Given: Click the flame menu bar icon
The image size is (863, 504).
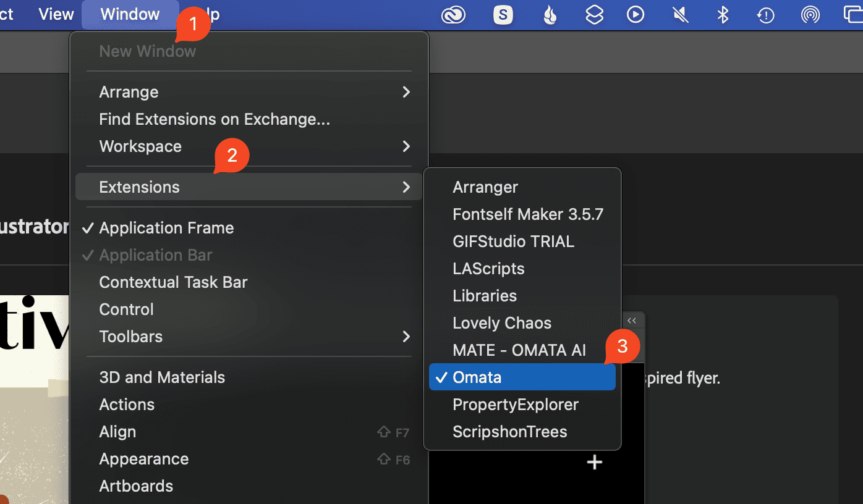Looking at the screenshot, I should [x=550, y=15].
